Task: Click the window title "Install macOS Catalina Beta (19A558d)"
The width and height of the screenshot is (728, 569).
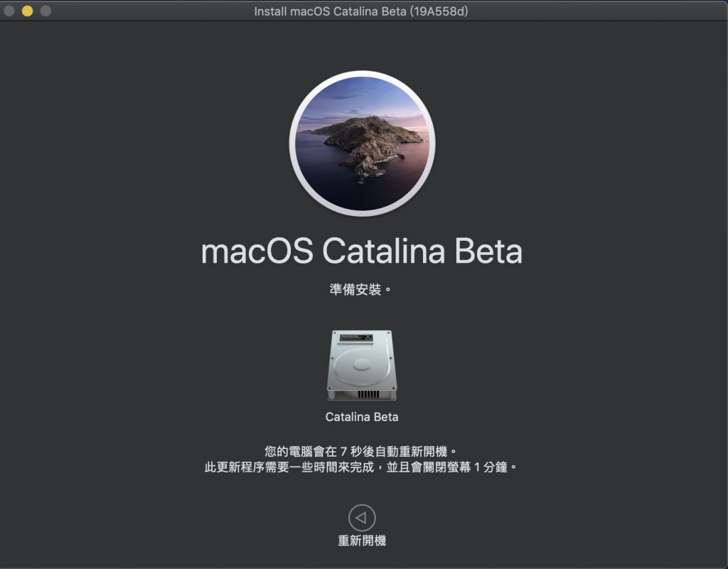Action: pyautogui.click(x=361, y=11)
